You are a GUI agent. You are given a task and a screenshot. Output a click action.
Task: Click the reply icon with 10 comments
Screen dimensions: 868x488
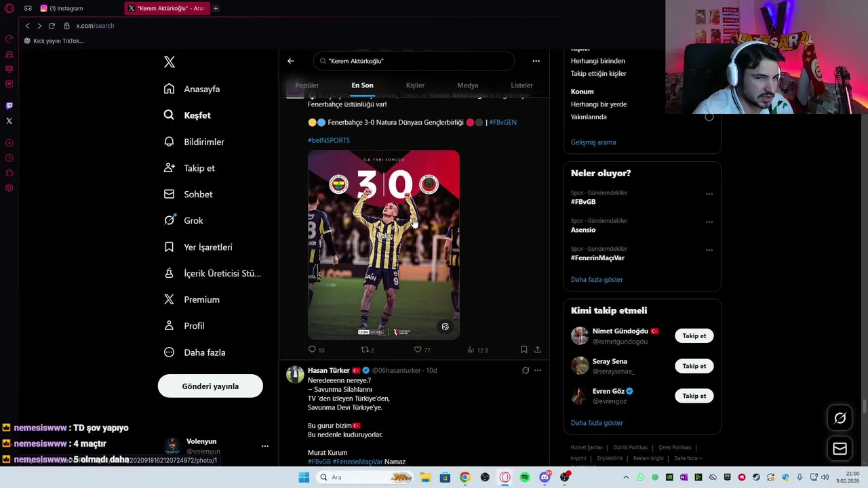pos(313,350)
